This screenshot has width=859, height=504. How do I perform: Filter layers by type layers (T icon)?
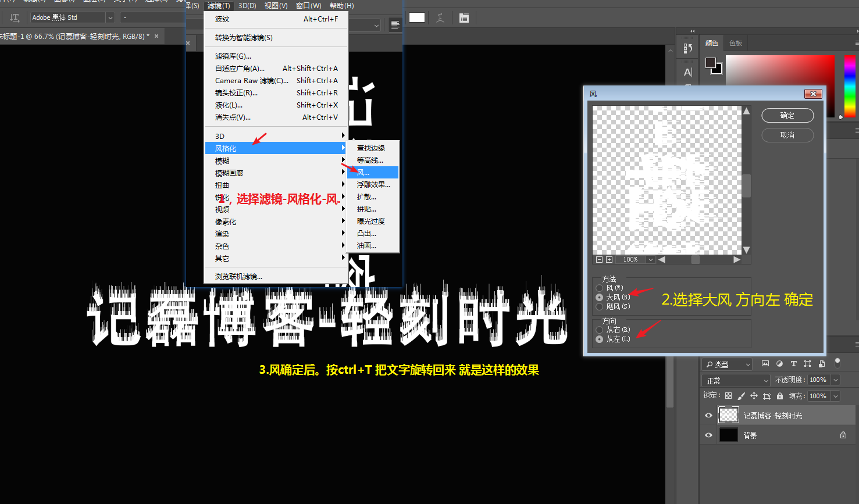click(793, 364)
